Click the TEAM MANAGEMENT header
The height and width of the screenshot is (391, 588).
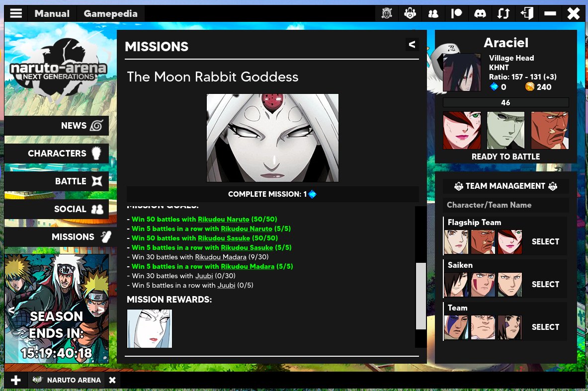click(x=505, y=186)
